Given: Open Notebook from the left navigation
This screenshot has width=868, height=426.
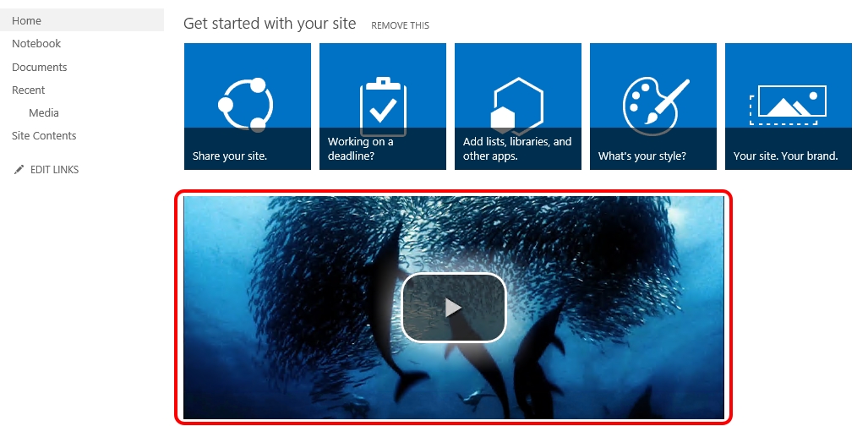Looking at the screenshot, I should pyautogui.click(x=36, y=44).
